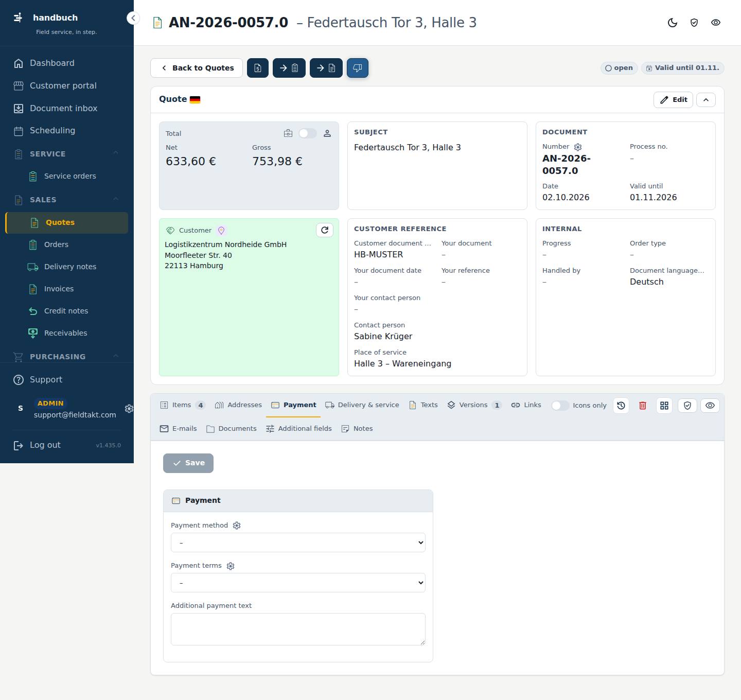This screenshot has width=741, height=700.
Task: Toggle the eye visibility icon in header
Action: [x=716, y=23]
